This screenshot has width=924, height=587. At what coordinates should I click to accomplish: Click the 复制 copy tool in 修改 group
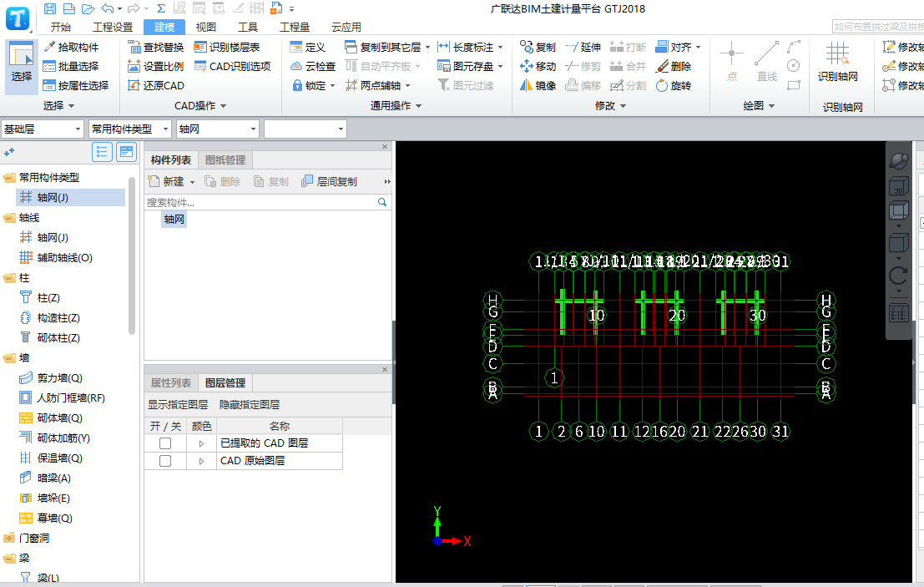538,47
